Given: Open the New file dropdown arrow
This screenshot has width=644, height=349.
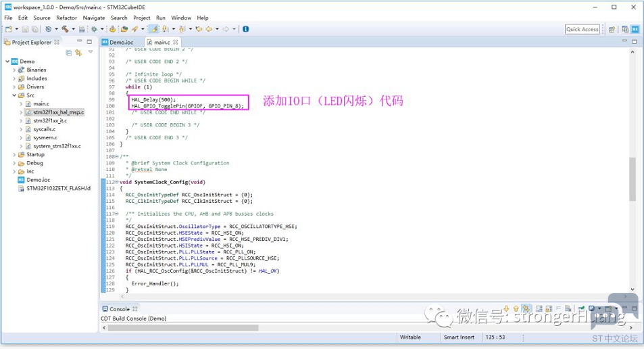Looking at the screenshot, I should 16,29.
